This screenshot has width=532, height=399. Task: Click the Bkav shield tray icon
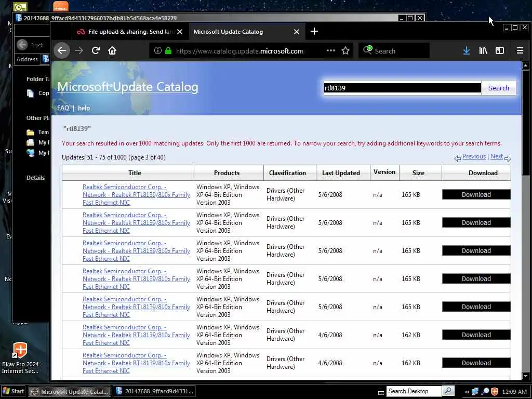point(495,392)
